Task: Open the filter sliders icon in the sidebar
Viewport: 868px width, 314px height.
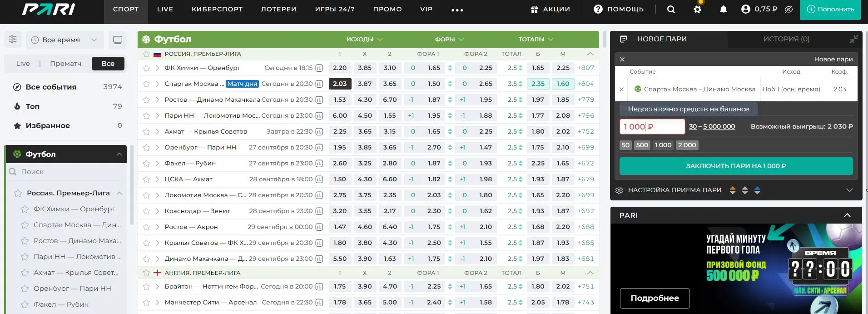Action: pyautogui.click(x=13, y=40)
